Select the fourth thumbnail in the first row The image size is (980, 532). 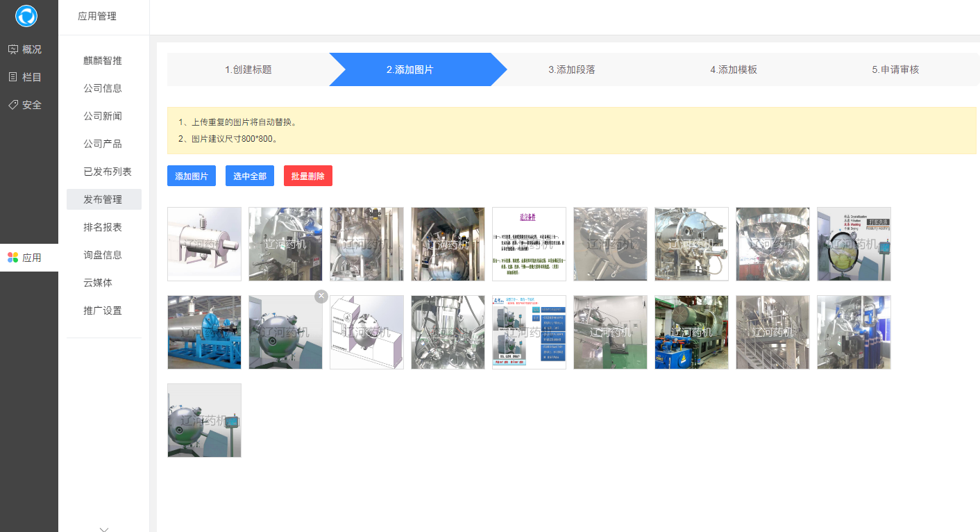click(448, 244)
